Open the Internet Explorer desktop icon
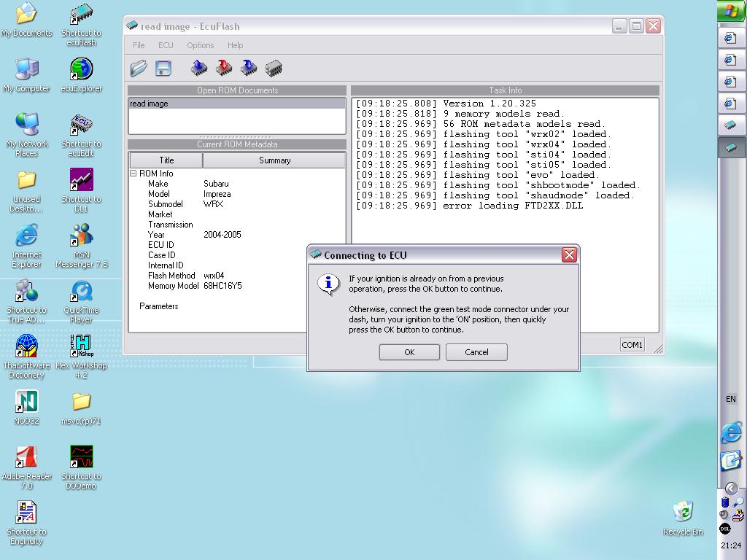Image resolution: width=747 pixels, height=560 pixels. click(27, 246)
